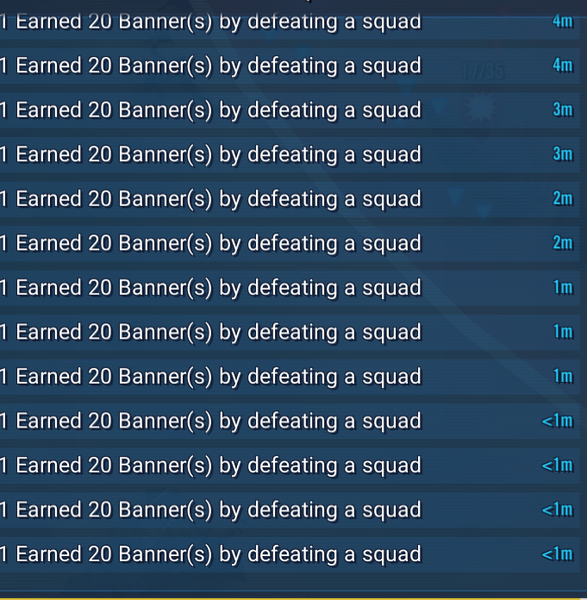This screenshot has width=587, height=600.
Task: Open the upper of two 3m log entries
Action: (x=290, y=110)
